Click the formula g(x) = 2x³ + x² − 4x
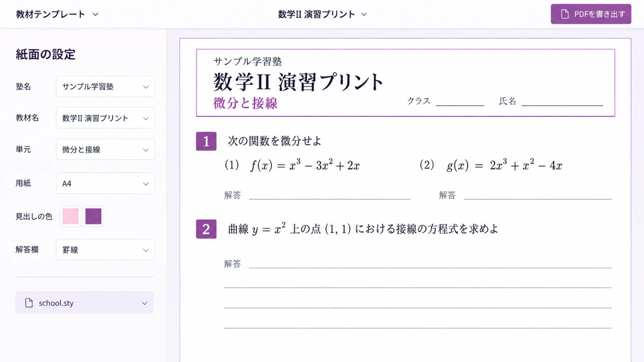Screen dimensions: 644x362 tap(504, 165)
